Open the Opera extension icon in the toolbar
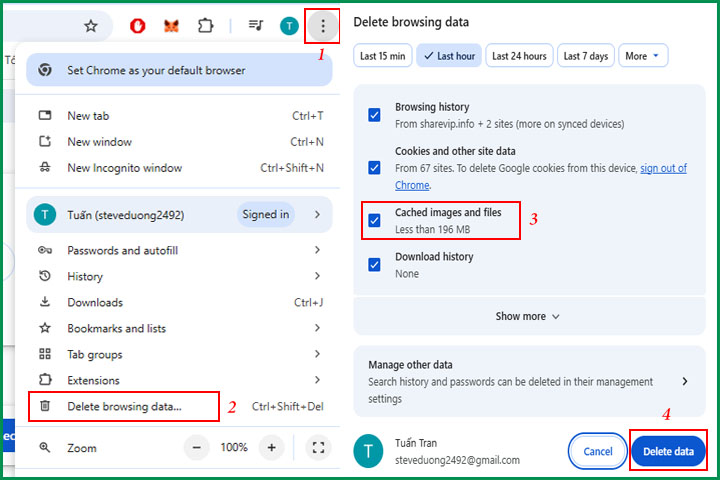Image resolution: width=720 pixels, height=480 pixels. pyautogui.click(x=138, y=26)
